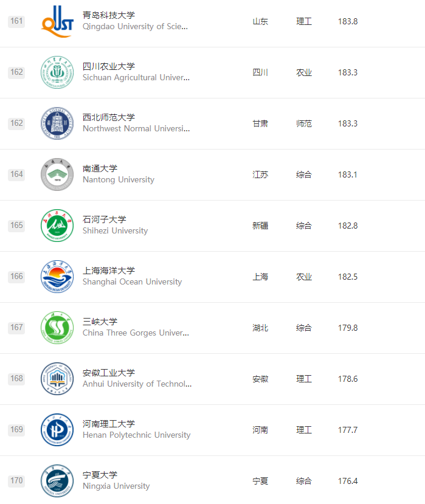Click rank badge 170
This screenshot has width=425, height=504.
[16, 481]
